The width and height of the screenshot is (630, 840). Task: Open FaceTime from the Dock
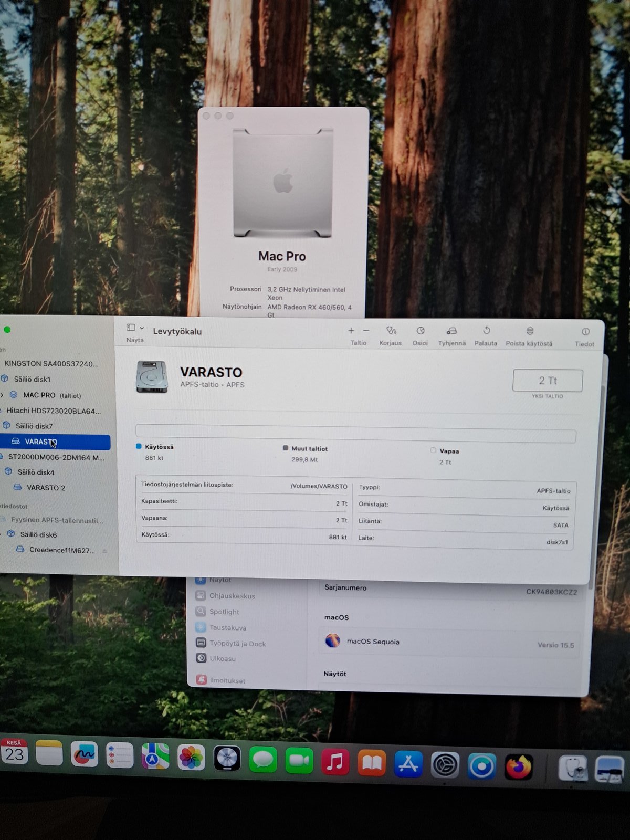(299, 761)
